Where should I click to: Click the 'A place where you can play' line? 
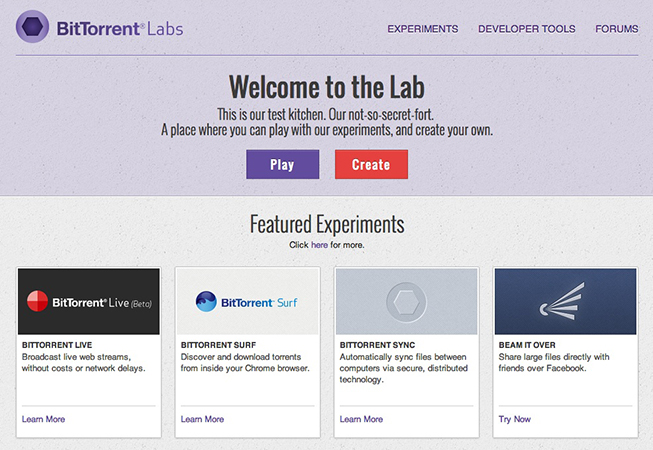pos(327,130)
